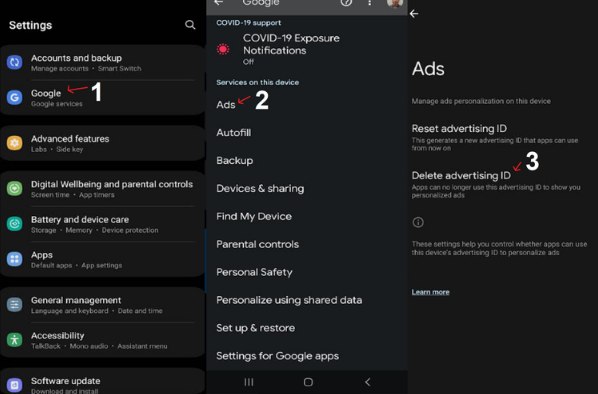
Task: Tap the Apps four-dot icon
Action: (x=14, y=259)
